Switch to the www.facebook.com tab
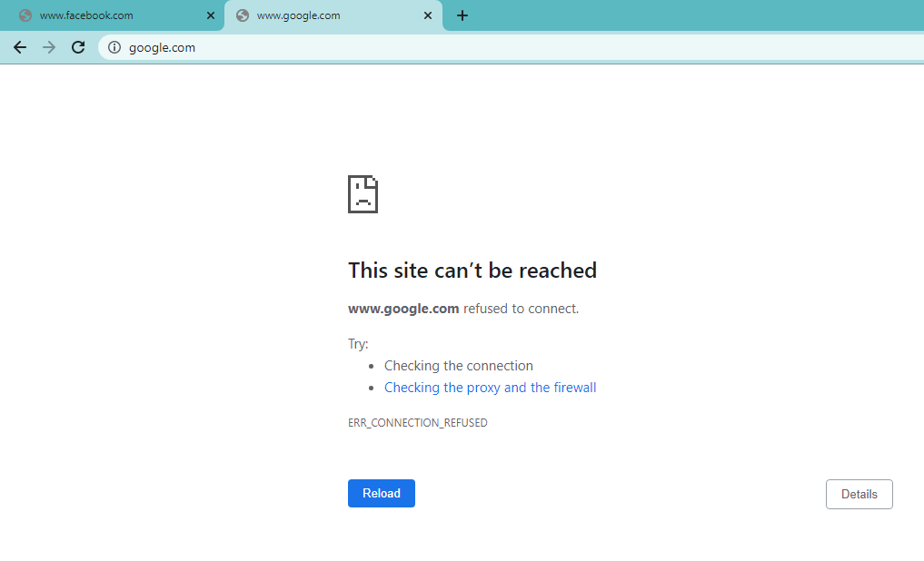 click(112, 16)
